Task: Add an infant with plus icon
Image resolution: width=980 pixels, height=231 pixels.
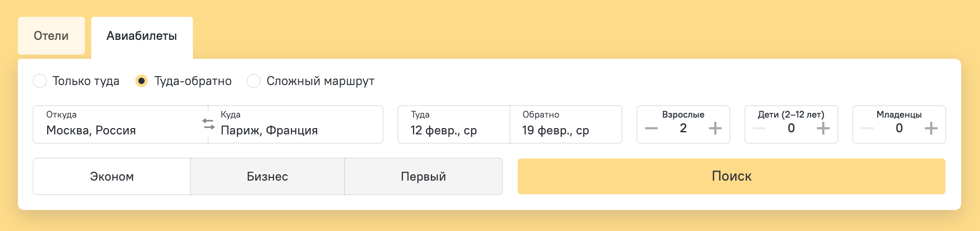Action: tap(931, 129)
